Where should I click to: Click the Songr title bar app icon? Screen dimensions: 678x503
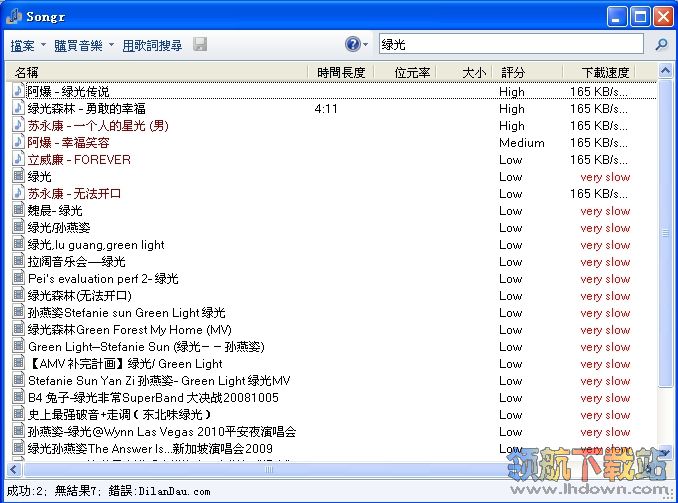pos(14,16)
